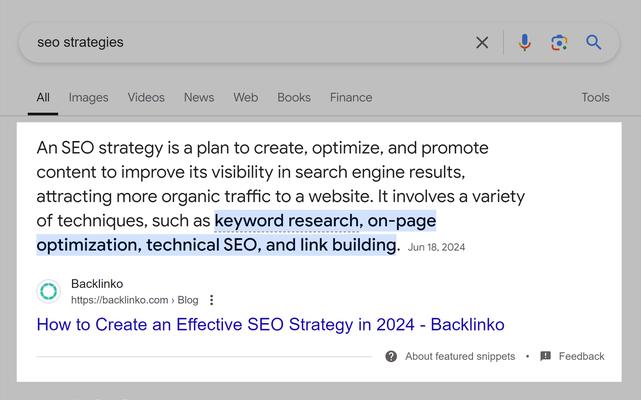Open the News results tab
Screen dimensions: 641x400
tap(199, 97)
